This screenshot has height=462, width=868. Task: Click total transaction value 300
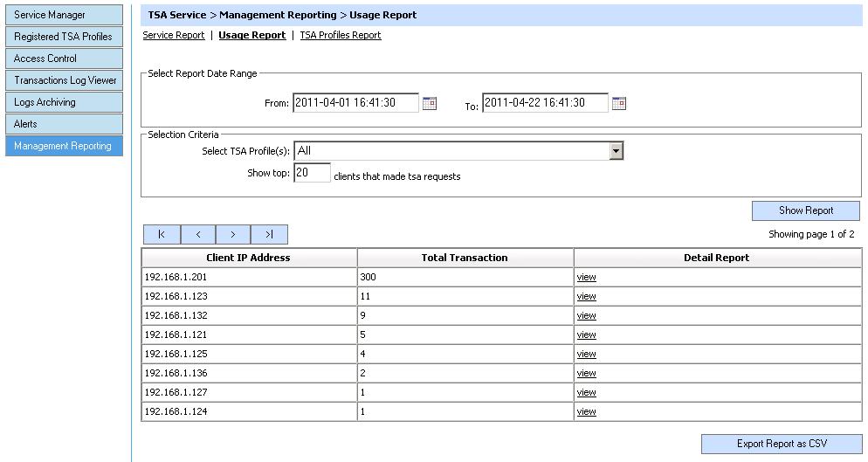point(369,277)
